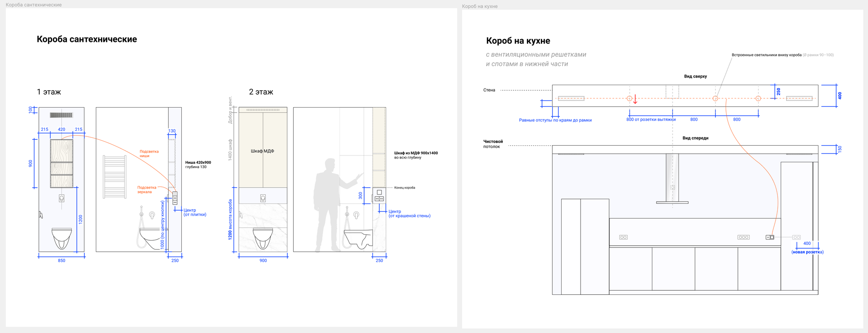
Task: Click the bold Короба сантехнические heading
Action: (x=87, y=39)
